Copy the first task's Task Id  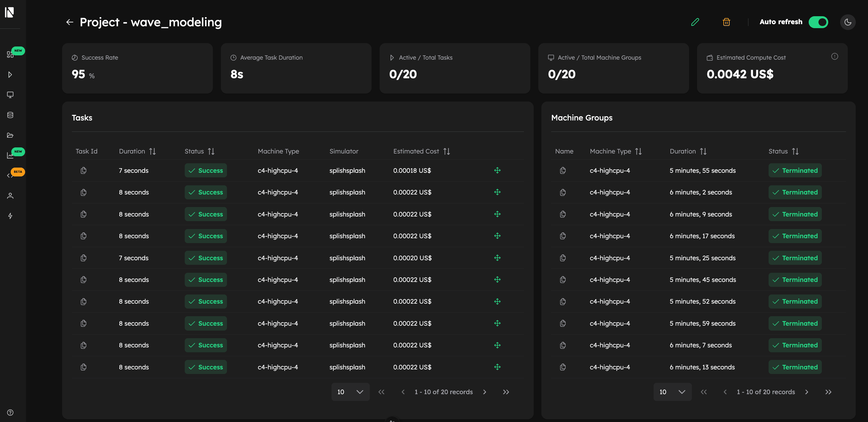[83, 170]
